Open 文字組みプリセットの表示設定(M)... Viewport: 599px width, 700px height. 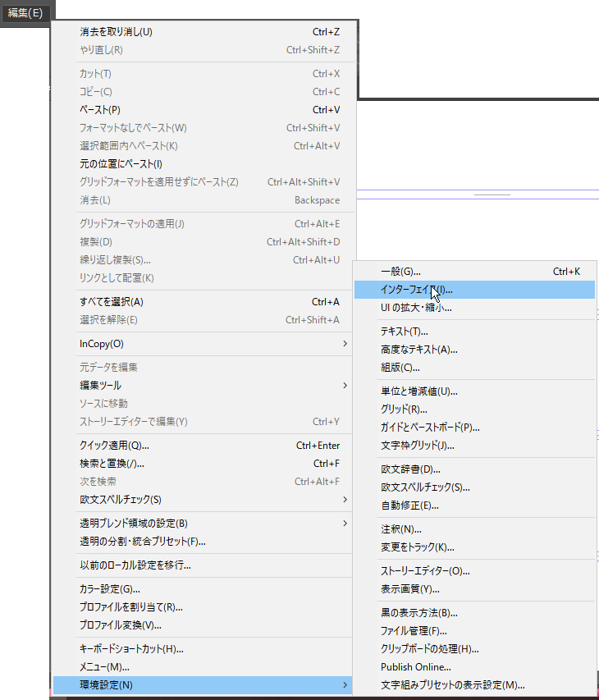coord(475,685)
